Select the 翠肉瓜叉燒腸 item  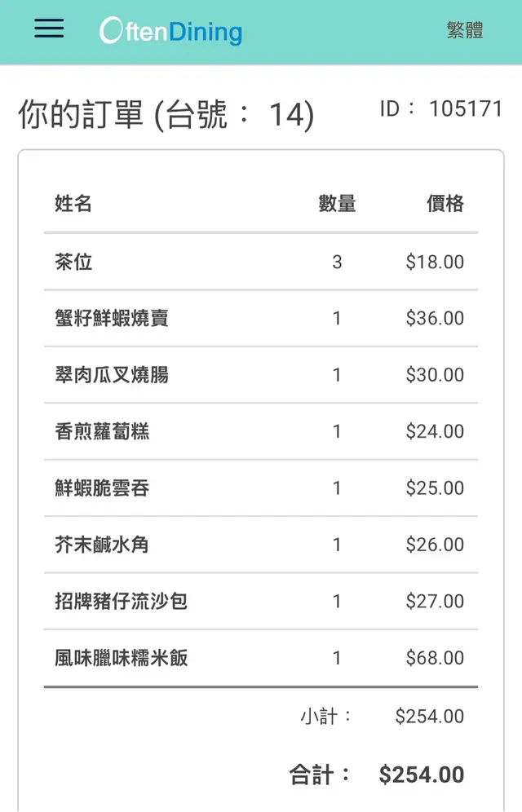(112, 375)
